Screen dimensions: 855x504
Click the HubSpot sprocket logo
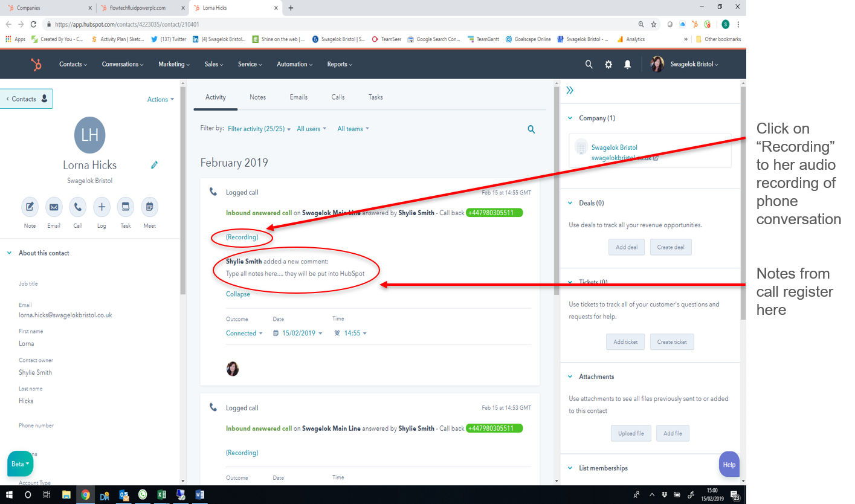coord(36,64)
